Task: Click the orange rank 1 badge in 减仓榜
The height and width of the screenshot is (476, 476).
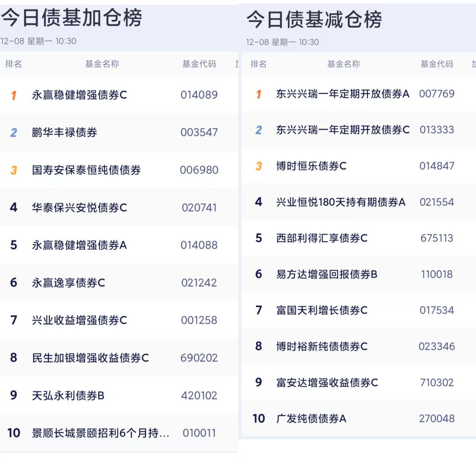Action: click(259, 94)
